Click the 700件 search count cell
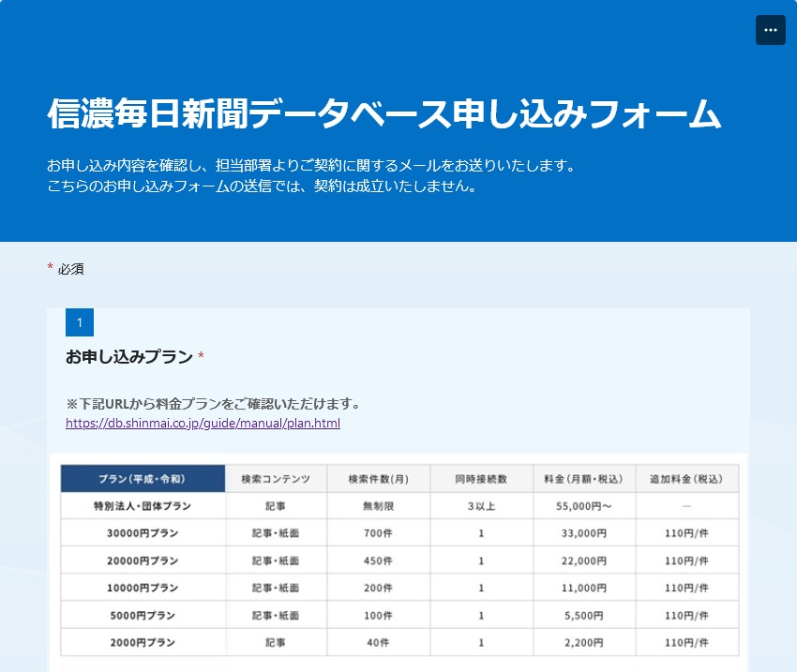Viewport: 797px width, 672px height. click(378, 533)
